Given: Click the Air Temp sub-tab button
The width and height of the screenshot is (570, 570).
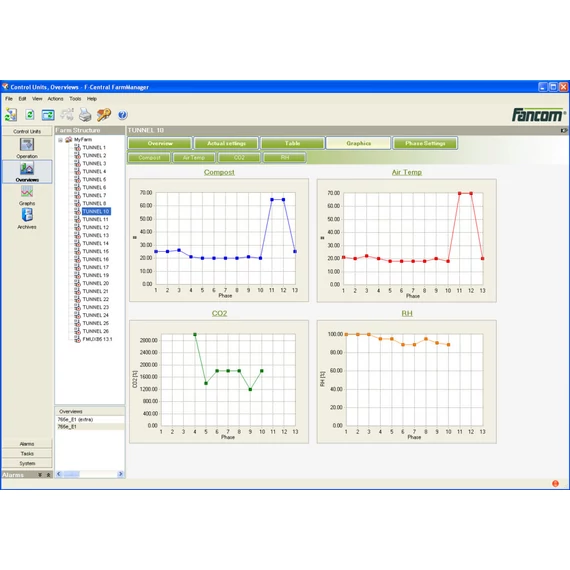Looking at the screenshot, I should (194, 157).
